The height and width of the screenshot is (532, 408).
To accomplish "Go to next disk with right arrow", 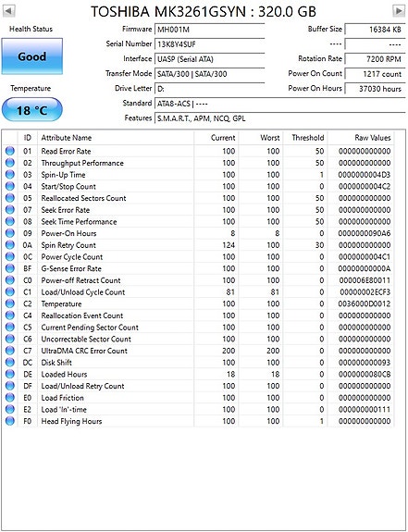I will 399,11.
